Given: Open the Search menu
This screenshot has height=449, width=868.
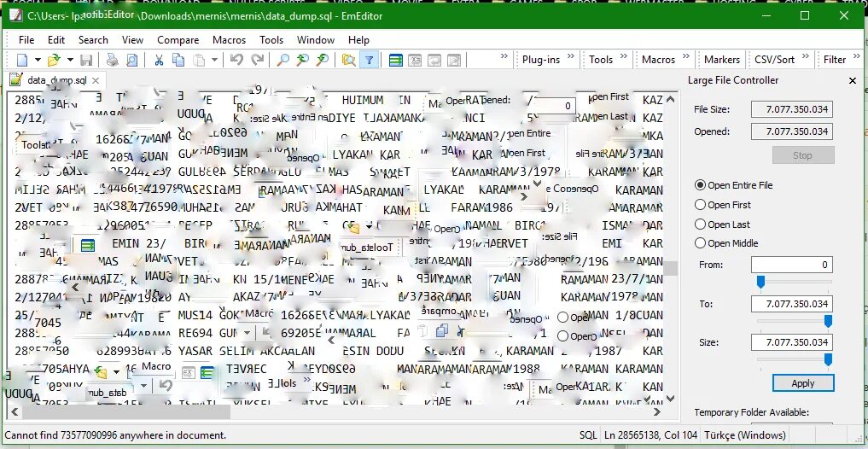Looking at the screenshot, I should tap(93, 40).
